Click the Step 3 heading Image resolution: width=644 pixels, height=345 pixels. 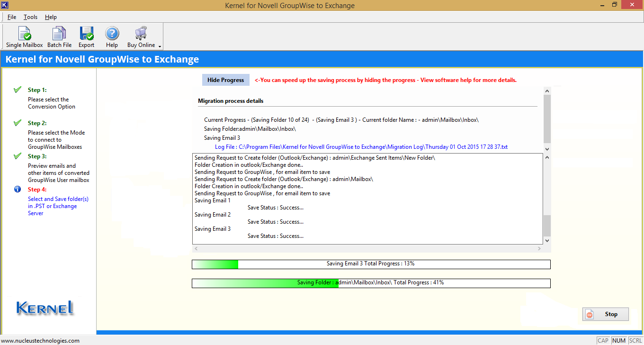[37, 156]
